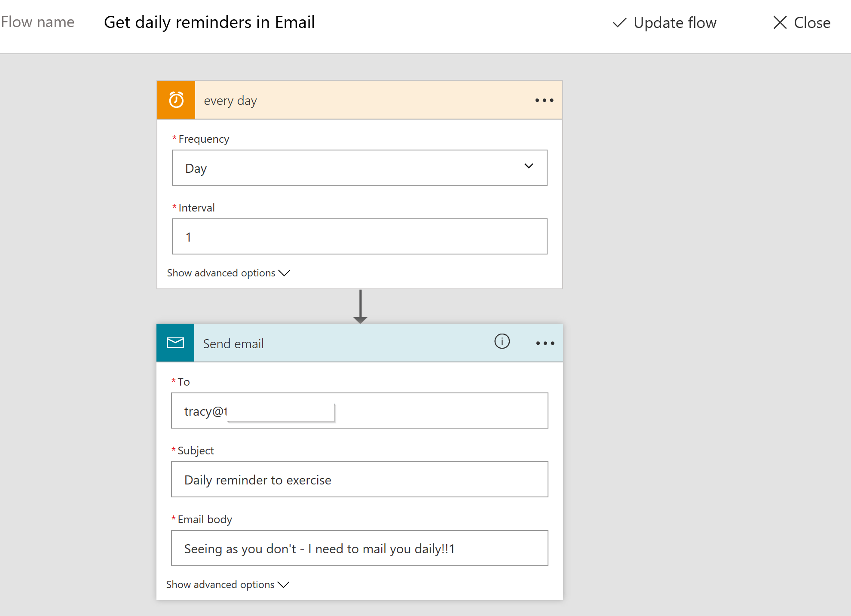Viewport: 851px width, 616px height.
Task: Open the Send email card ellipsis menu
Action: [x=545, y=343]
